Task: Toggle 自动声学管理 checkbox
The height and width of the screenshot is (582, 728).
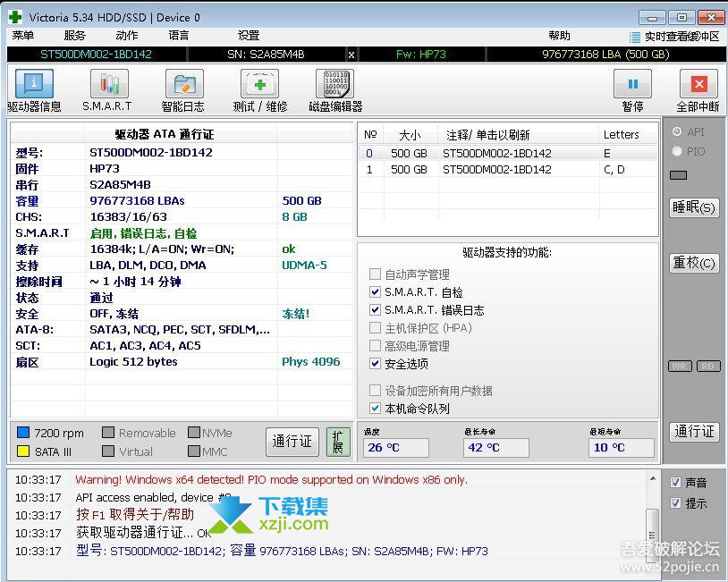Action: point(375,274)
